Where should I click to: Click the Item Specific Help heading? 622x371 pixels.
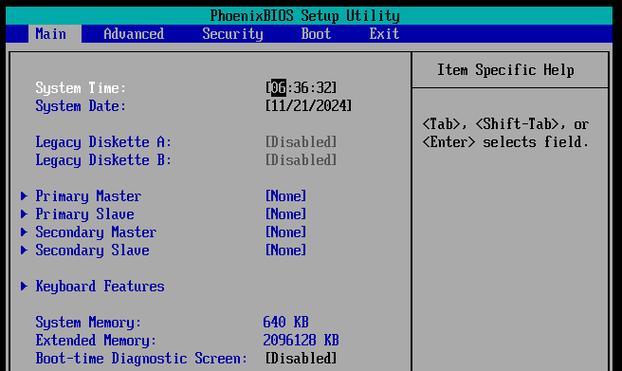[x=506, y=70]
